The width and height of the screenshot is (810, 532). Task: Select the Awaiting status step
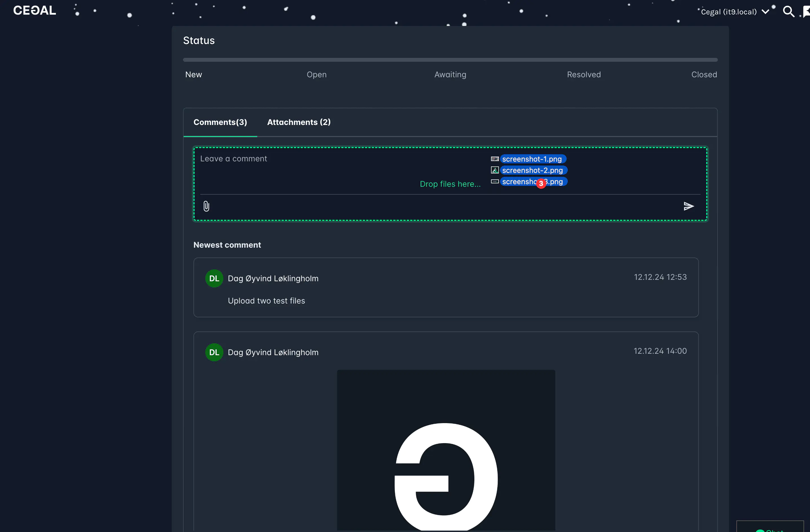point(450,74)
